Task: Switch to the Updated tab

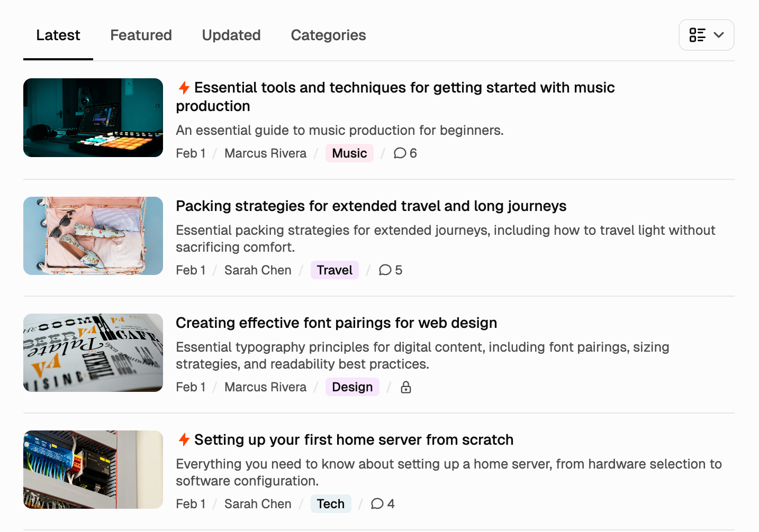Action: click(x=231, y=35)
